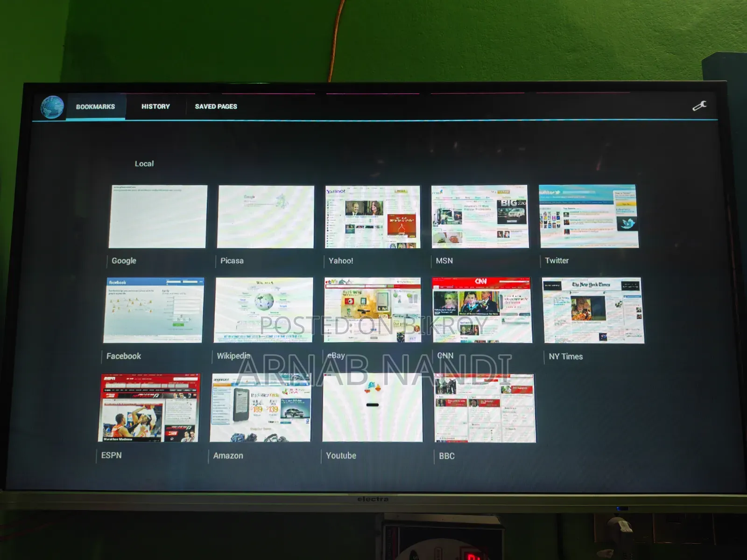
Task: Open the Yahoo! bookmark thumbnail
Action: [373, 217]
